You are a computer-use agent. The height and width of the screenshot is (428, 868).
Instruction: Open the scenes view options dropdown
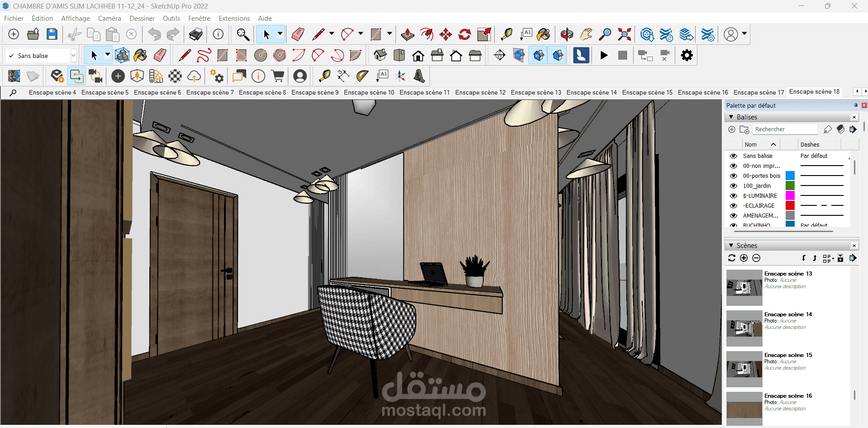(x=828, y=258)
